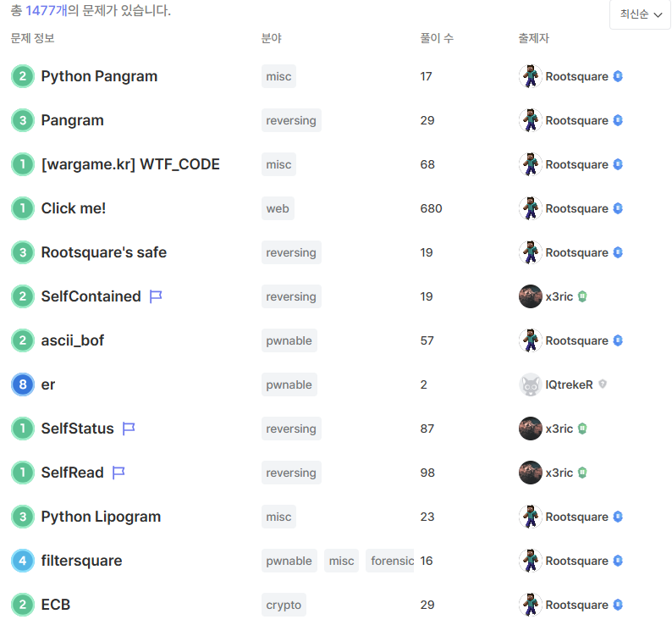Image resolution: width=672 pixels, height=625 pixels.
Task: Click the 분야 column header
Action: coord(272,38)
